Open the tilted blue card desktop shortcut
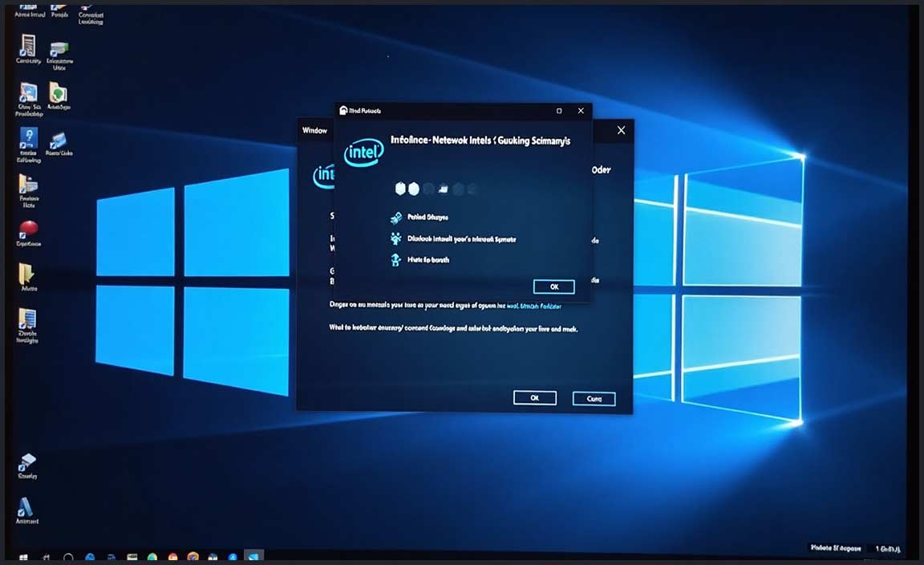924x565 pixels. [x=58, y=141]
